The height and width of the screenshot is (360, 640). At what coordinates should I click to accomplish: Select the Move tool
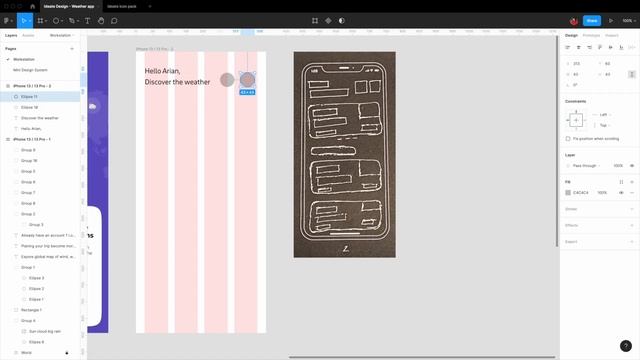24,20
